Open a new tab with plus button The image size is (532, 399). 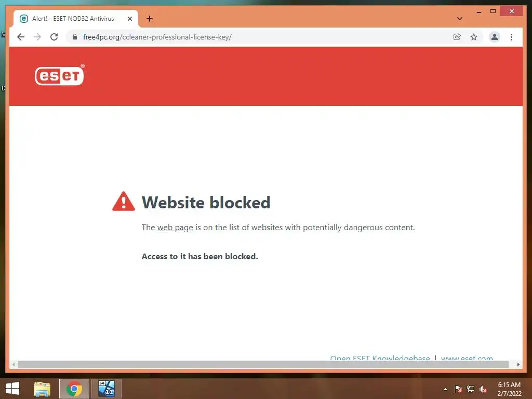coord(150,19)
